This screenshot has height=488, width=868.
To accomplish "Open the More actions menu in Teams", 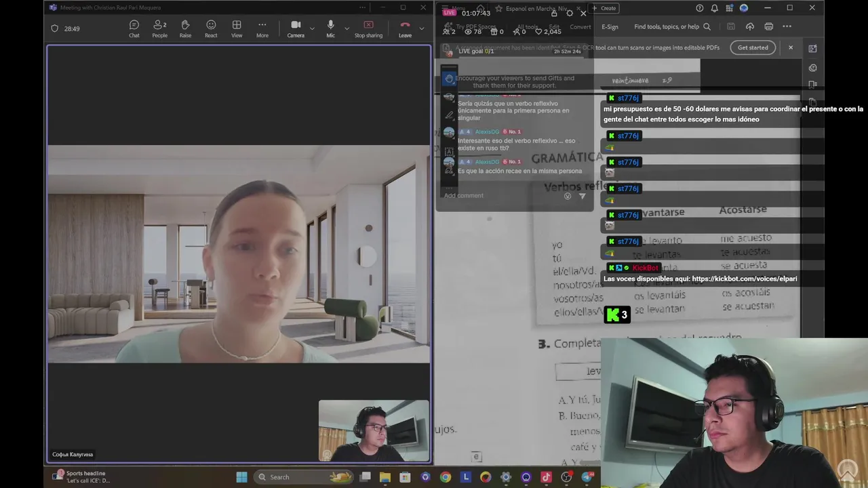I will [x=262, y=28].
